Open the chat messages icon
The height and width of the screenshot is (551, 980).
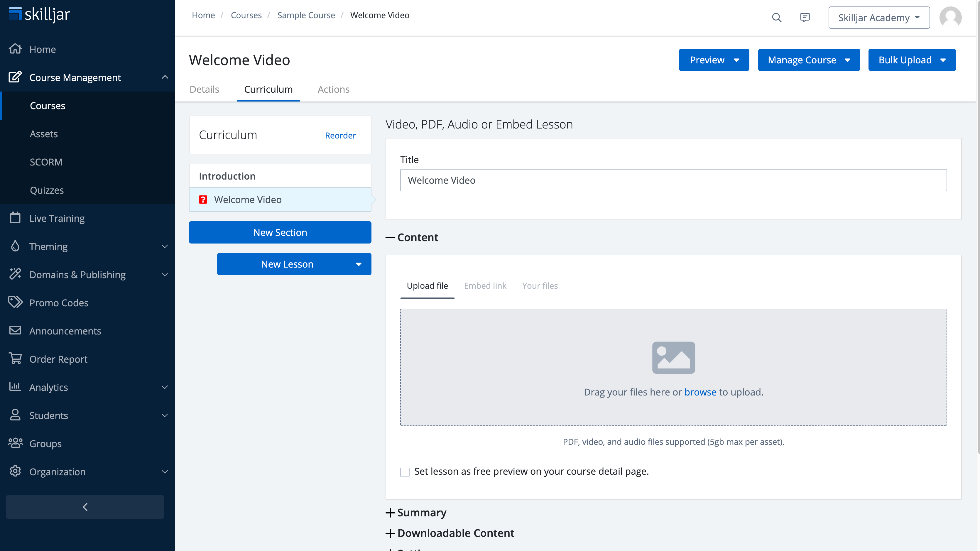pos(805,18)
